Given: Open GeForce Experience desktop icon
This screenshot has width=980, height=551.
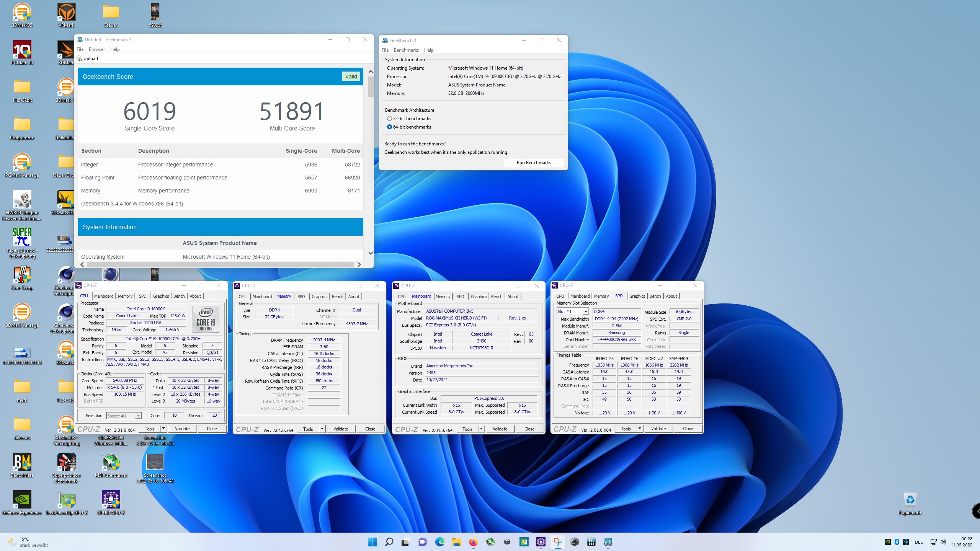Looking at the screenshot, I should (22, 503).
